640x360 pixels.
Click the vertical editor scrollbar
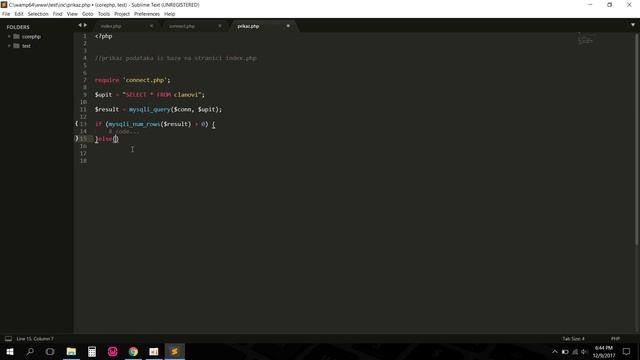point(636,139)
